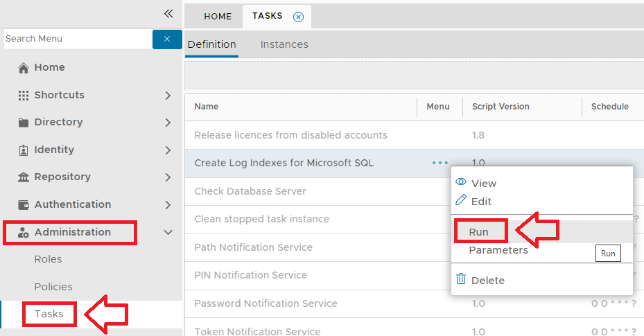Open Policies under Administration

tap(53, 287)
